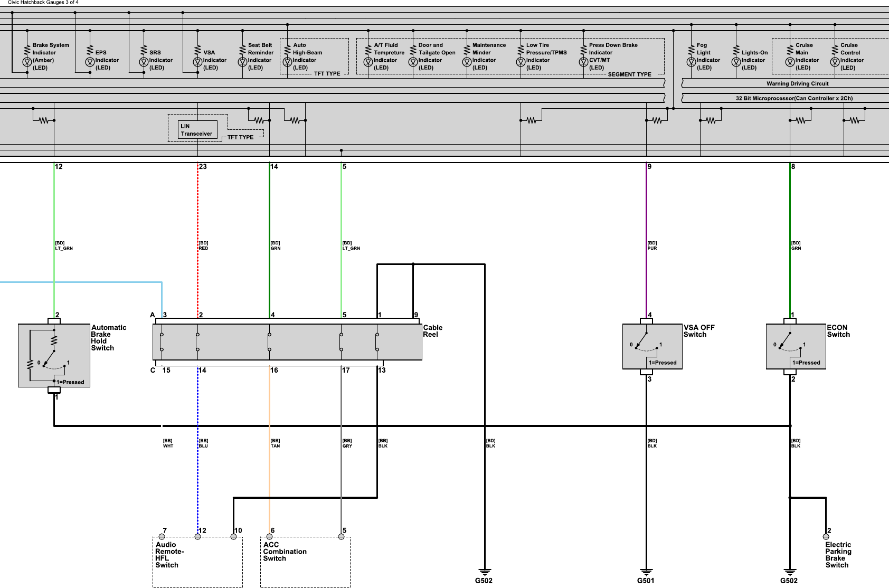Click the G501 ground symbol
889x588 pixels.
coord(646,572)
